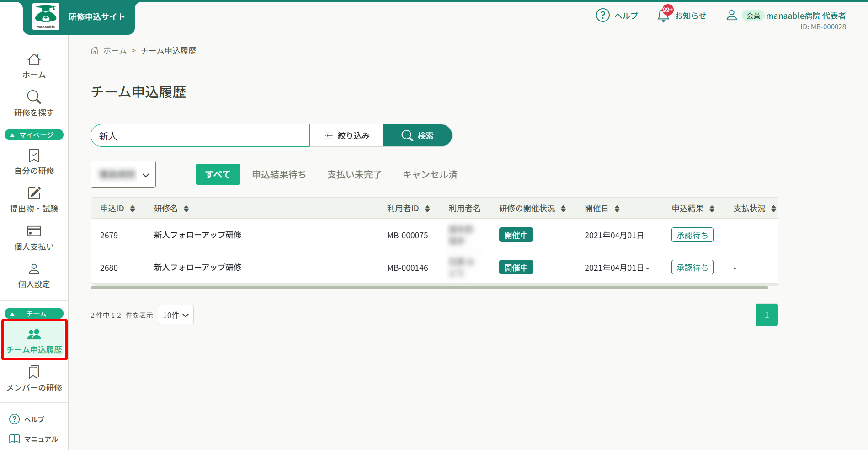Collapse the マイページ sidebar section
Screen dimensions: 868x450
(34, 135)
